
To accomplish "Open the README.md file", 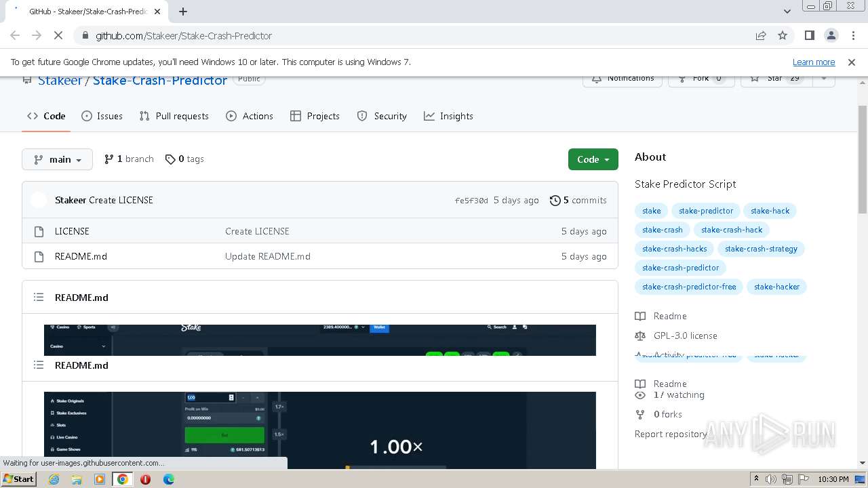I will pos(81,256).
